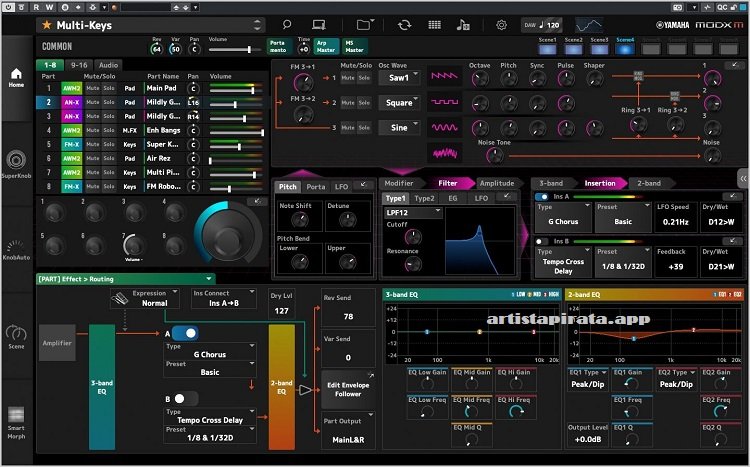Adjust the Common Volume slider
The width and height of the screenshot is (750, 467).
(234, 49)
